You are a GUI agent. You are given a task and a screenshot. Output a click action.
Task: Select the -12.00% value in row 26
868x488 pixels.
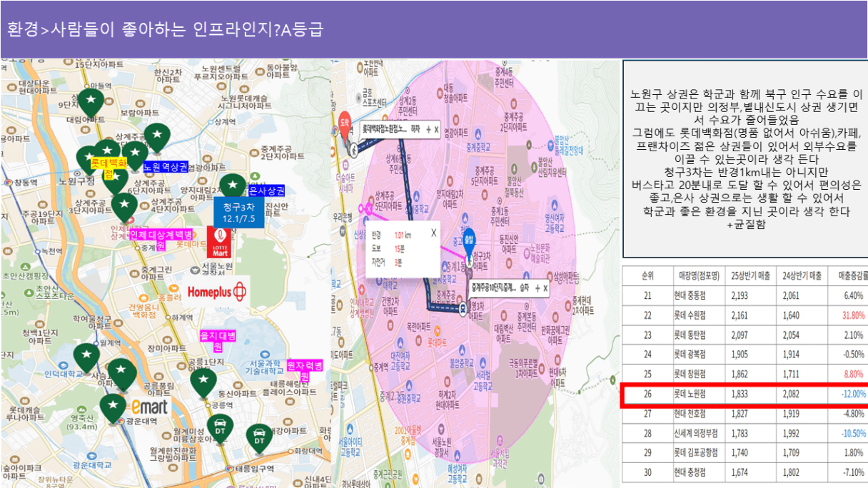tap(853, 394)
